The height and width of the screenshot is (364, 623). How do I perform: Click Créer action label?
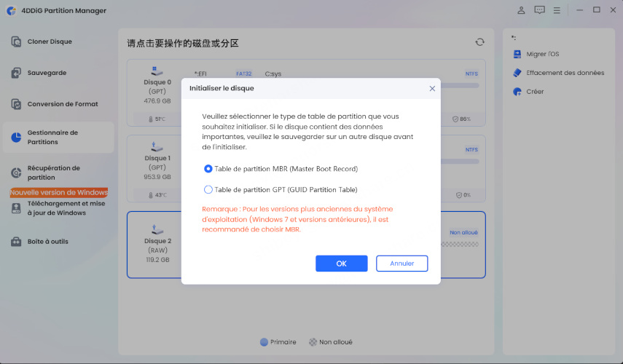(535, 92)
